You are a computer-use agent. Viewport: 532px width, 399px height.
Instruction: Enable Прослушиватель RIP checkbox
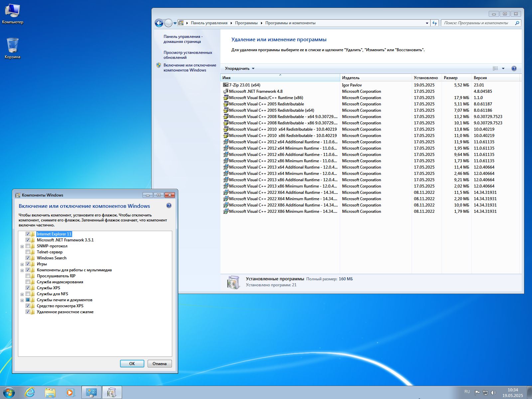28,276
